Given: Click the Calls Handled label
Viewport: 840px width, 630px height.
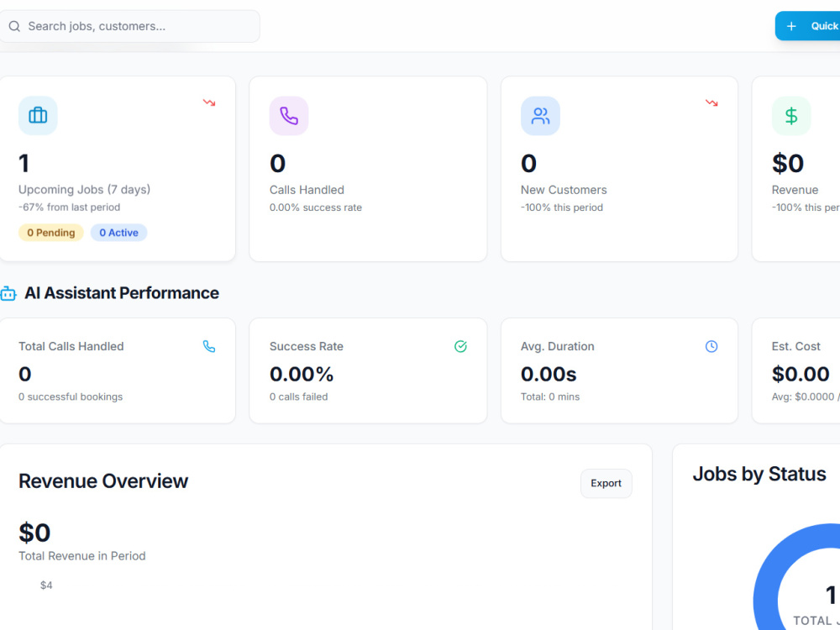Looking at the screenshot, I should (x=307, y=190).
